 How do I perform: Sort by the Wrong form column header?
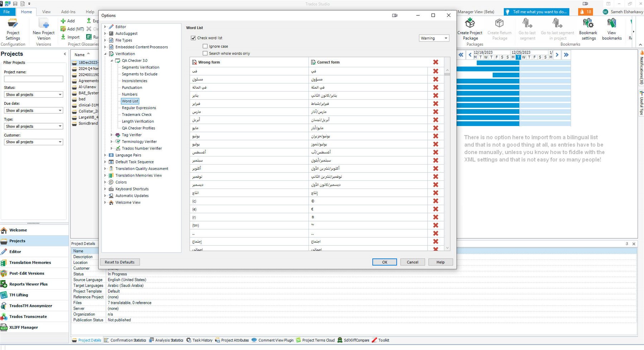(x=249, y=62)
